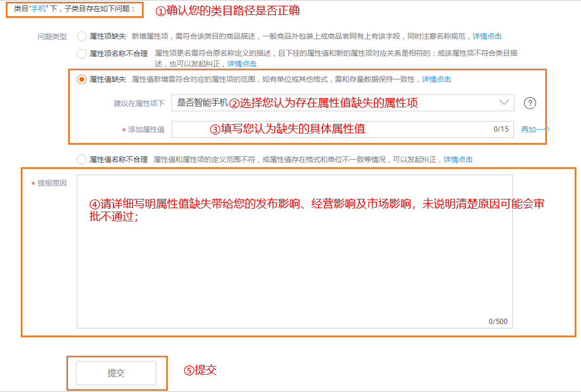This screenshot has width=581, height=392.
Task: Select the 属性项缺失 radio button
Action: pyautogui.click(x=81, y=36)
